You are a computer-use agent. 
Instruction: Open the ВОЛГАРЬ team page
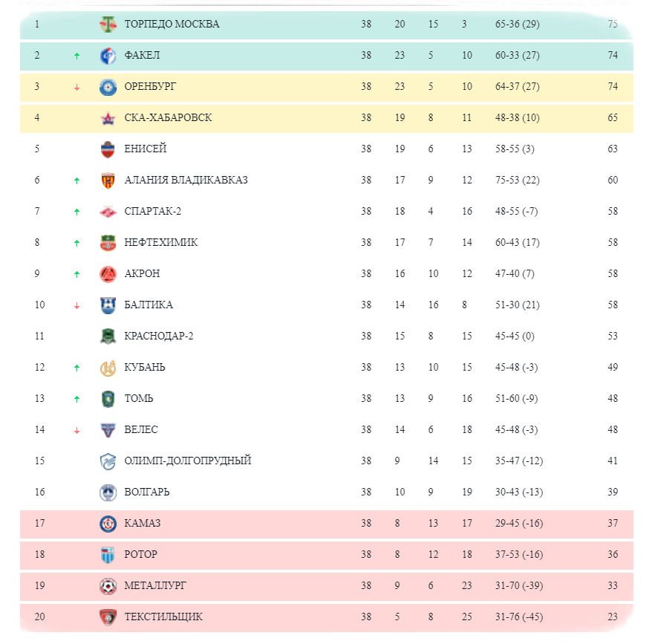(x=147, y=492)
